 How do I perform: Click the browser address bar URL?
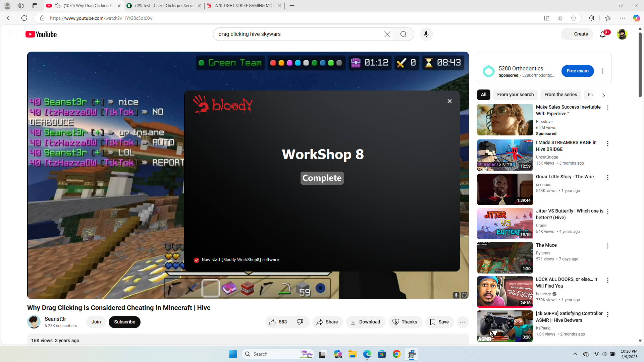pyautogui.click(x=101, y=18)
